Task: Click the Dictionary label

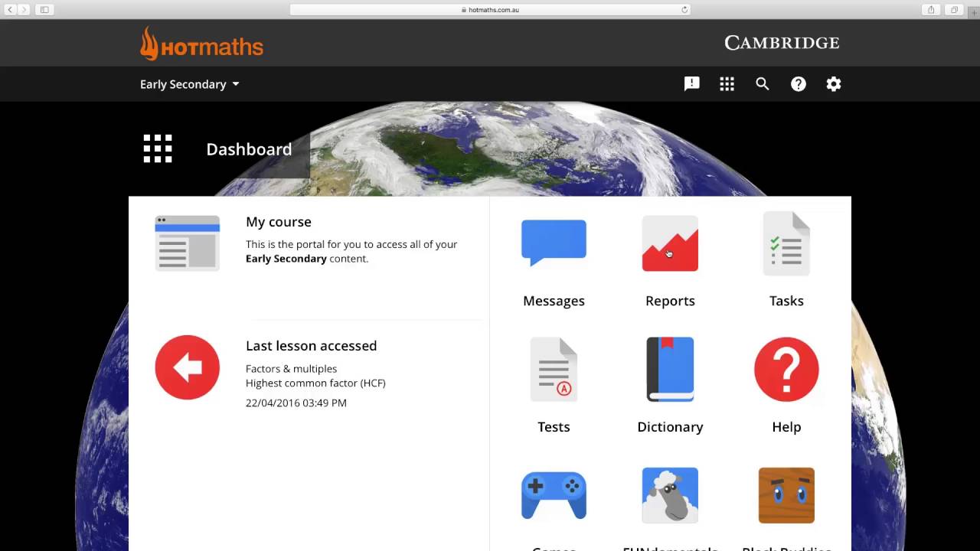Action: [670, 427]
